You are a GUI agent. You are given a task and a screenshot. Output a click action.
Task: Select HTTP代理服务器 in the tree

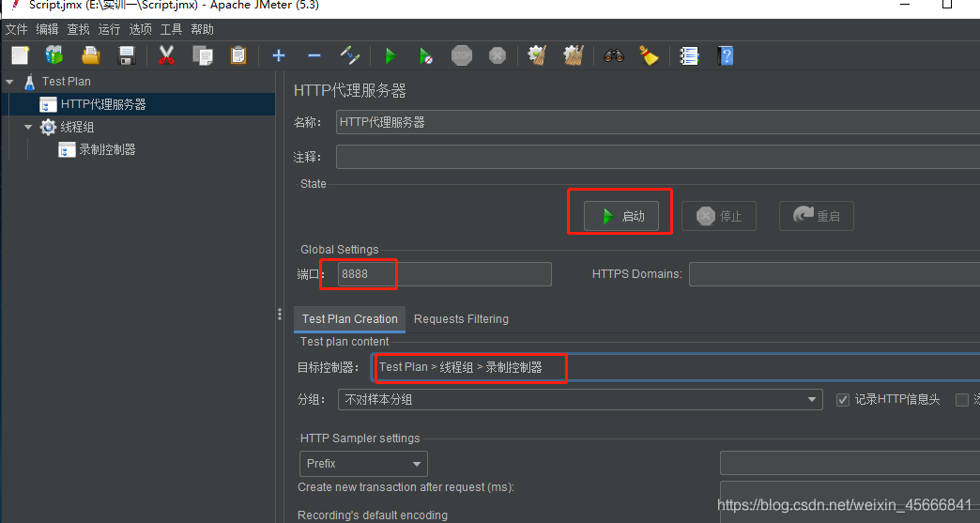tap(103, 104)
